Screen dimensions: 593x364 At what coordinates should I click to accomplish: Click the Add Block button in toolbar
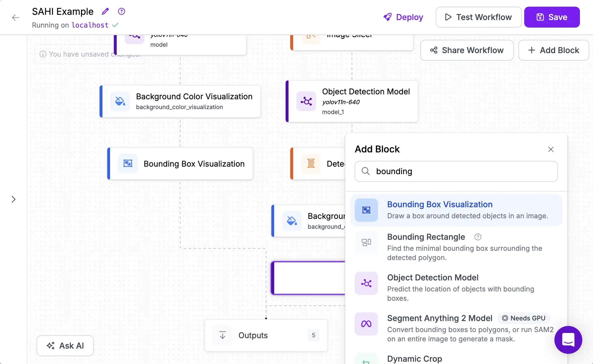click(554, 50)
